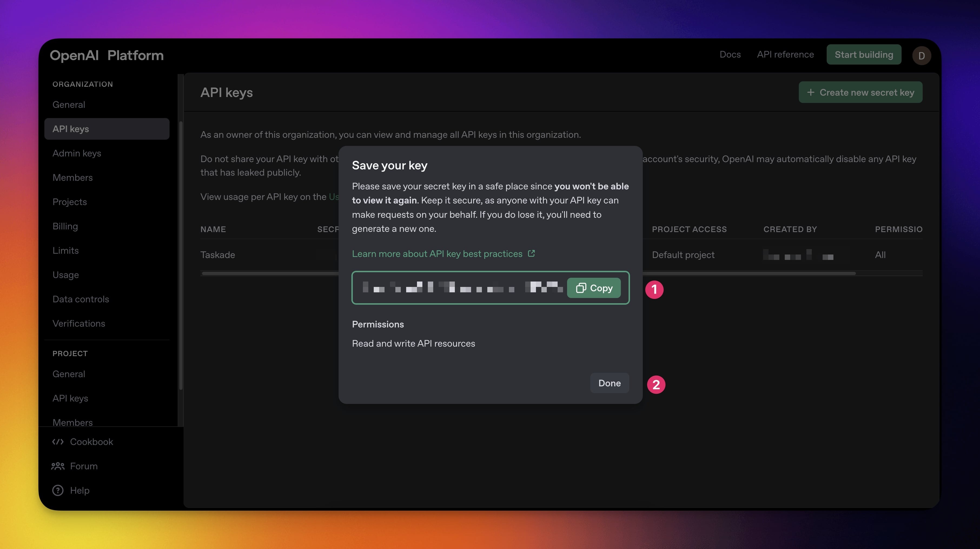Click the external-link icon after best practices
The image size is (980, 549).
coord(531,253)
